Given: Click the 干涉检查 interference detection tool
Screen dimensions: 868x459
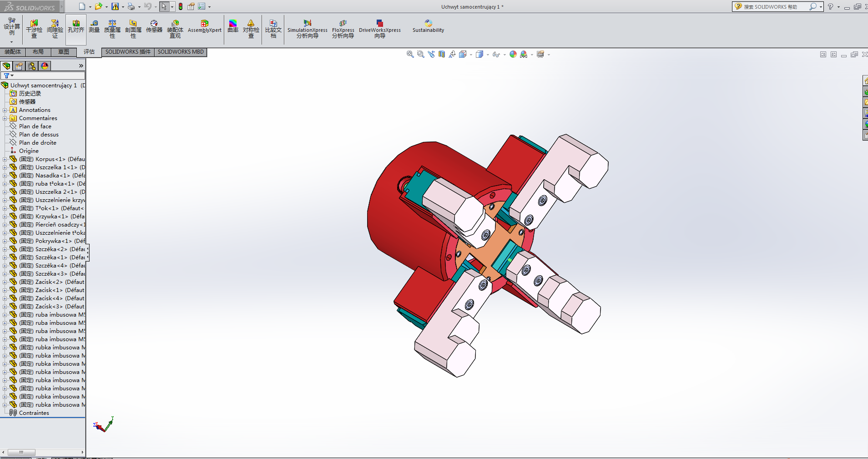Looking at the screenshot, I should click(x=34, y=29).
